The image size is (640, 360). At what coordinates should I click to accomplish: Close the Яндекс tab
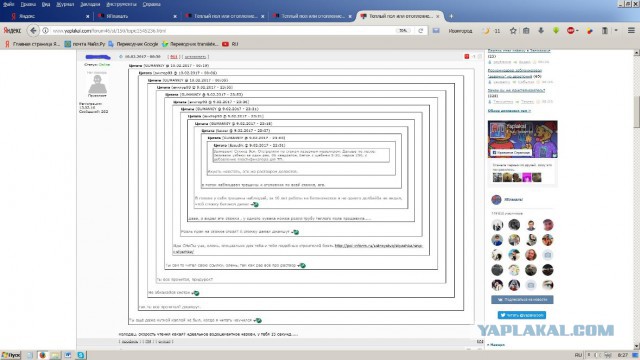87,16
